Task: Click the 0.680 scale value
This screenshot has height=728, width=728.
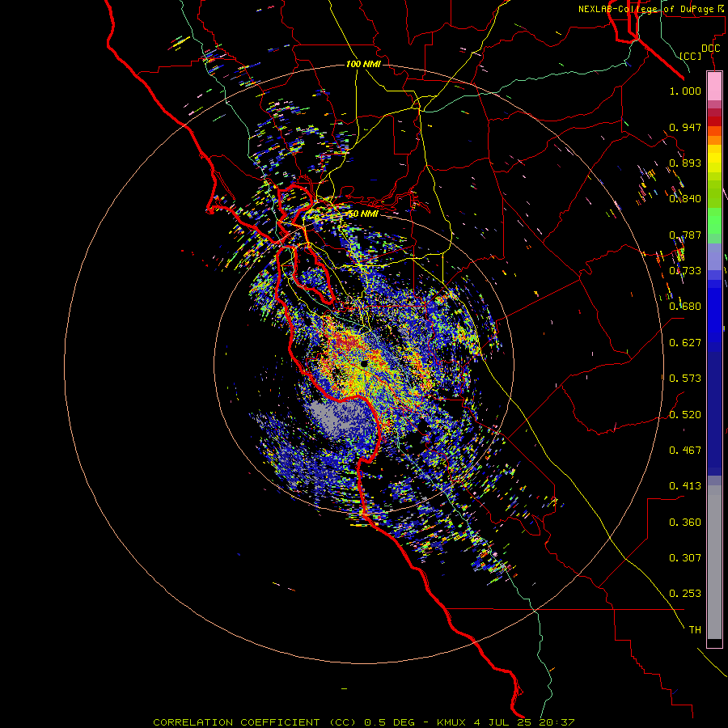Action: [x=685, y=307]
